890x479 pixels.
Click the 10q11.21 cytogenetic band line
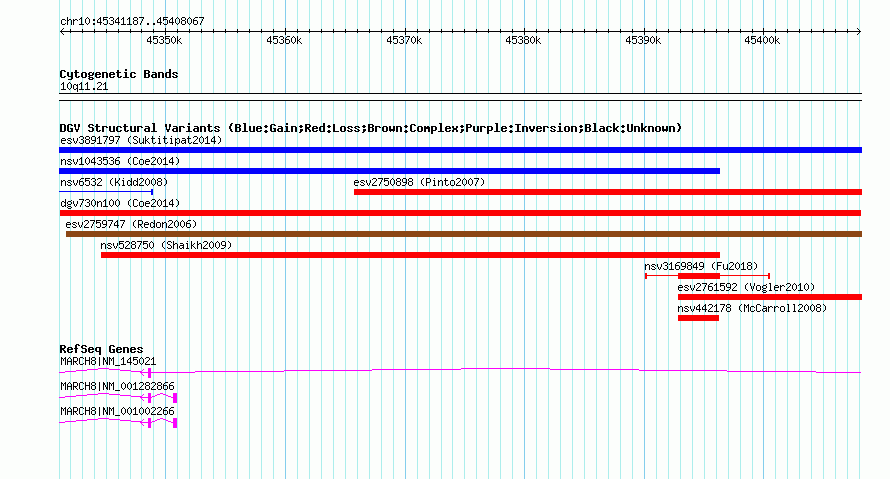click(460, 97)
